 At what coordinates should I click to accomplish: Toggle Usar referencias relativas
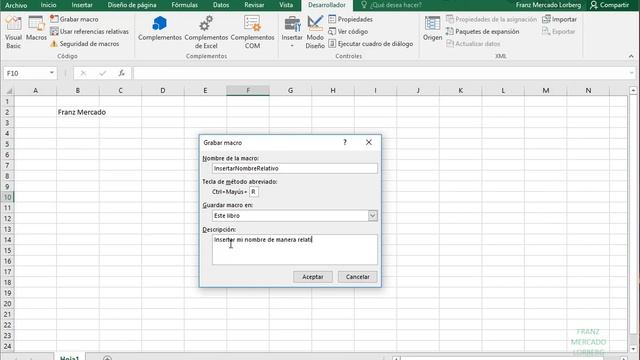coord(89,31)
